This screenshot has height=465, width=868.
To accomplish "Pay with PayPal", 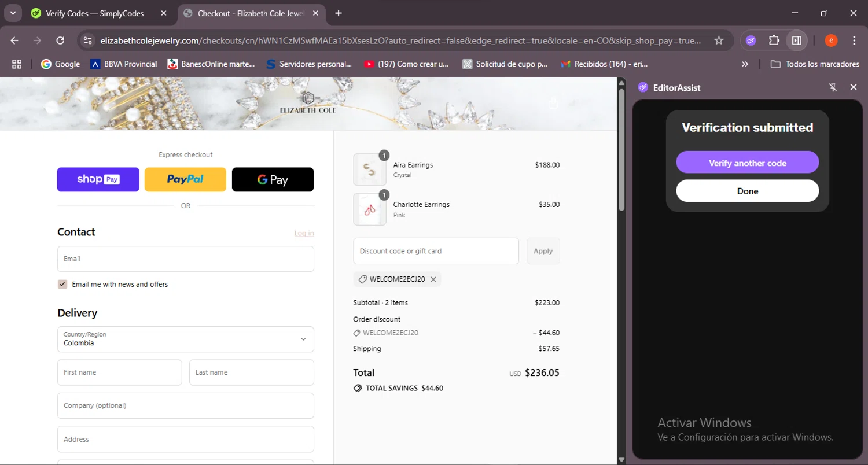I will tap(185, 179).
